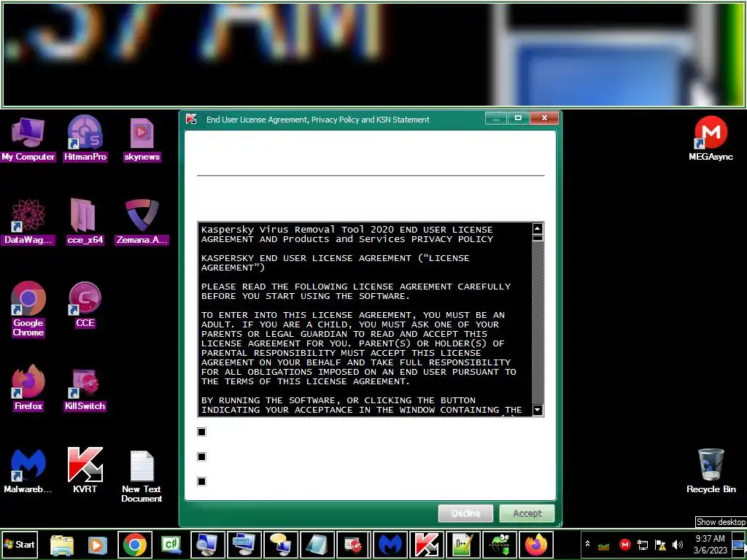Image resolution: width=747 pixels, height=560 pixels.
Task: Select the CCE desktop shortcut
Action: pos(85,305)
